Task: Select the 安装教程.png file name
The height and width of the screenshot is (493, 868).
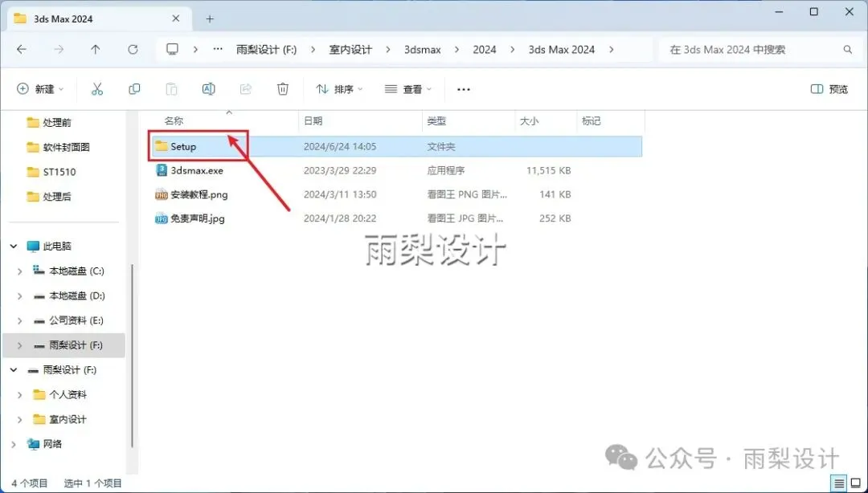Action: (199, 194)
